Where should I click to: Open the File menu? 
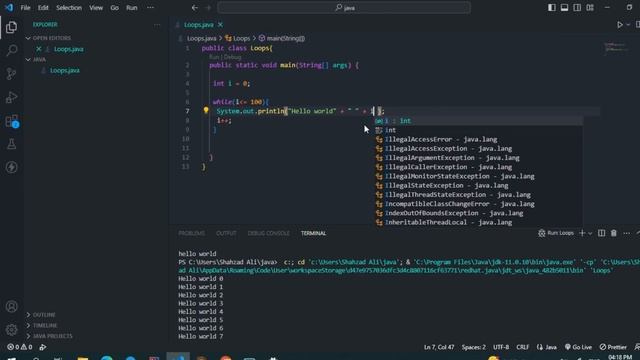25,7
